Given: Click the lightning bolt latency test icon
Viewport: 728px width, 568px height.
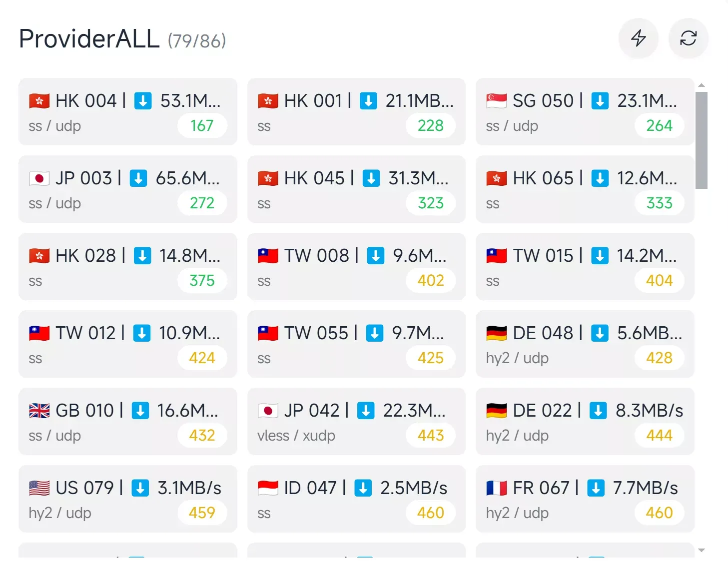Looking at the screenshot, I should point(638,38).
